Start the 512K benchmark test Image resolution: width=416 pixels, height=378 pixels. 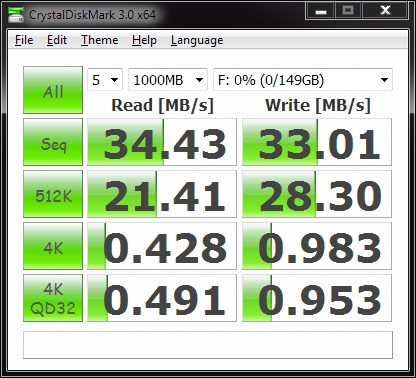(53, 194)
